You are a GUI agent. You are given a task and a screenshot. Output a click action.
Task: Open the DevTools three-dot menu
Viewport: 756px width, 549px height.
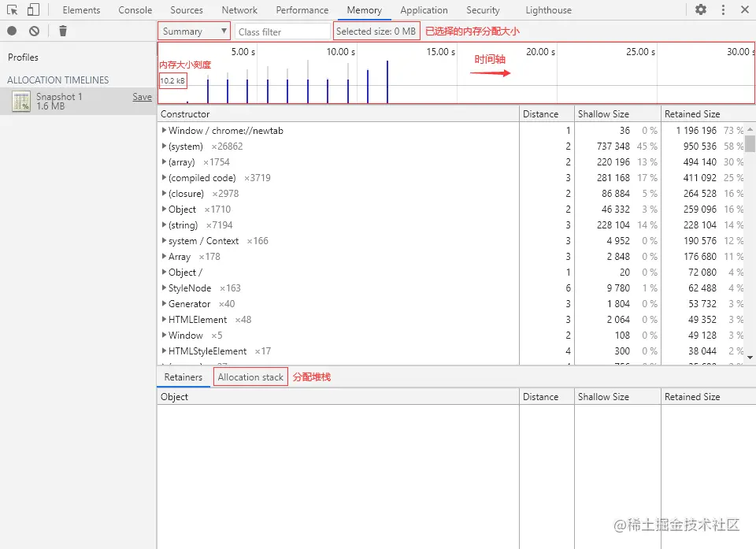pos(723,9)
